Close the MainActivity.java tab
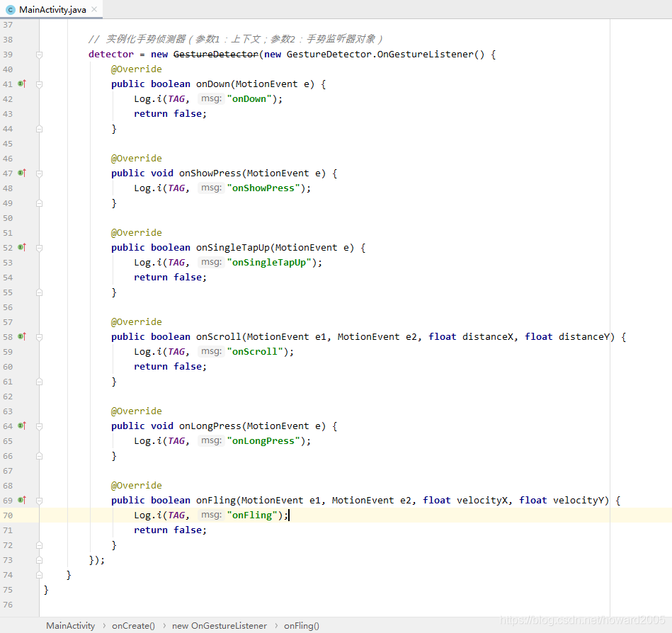 point(94,9)
